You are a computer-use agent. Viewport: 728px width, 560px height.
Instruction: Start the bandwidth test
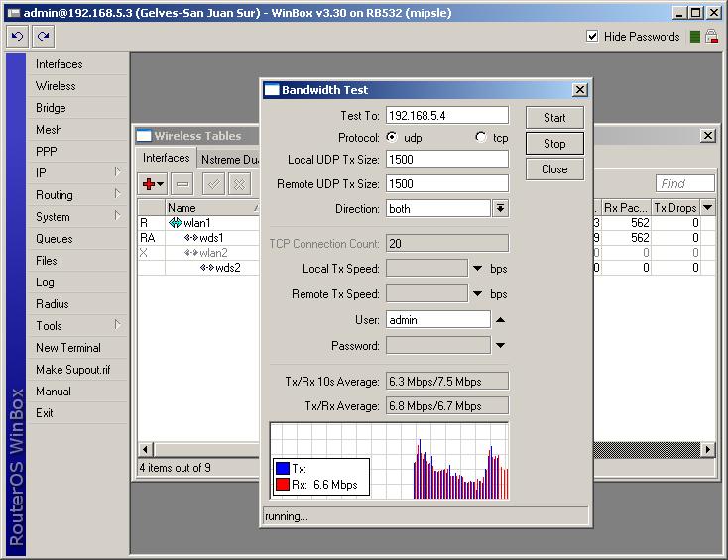click(x=554, y=118)
